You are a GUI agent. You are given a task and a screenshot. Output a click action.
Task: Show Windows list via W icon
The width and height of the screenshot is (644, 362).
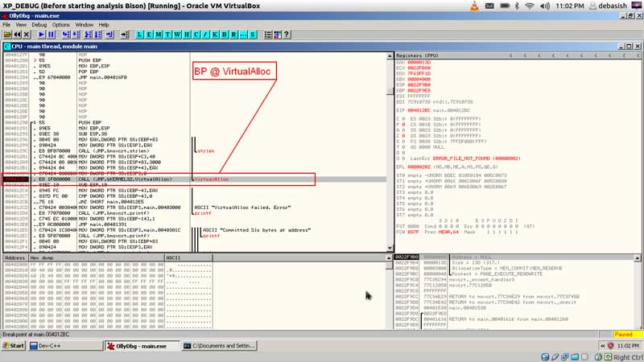[177, 35]
